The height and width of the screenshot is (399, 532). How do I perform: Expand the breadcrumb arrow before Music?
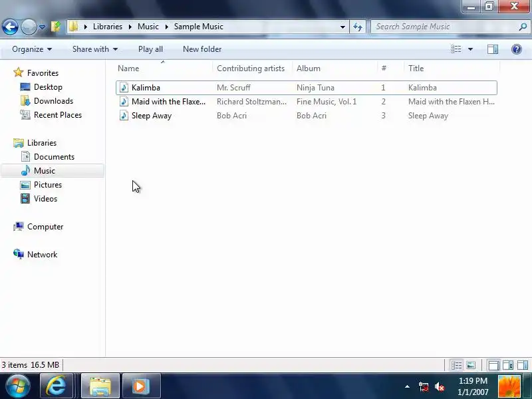coord(130,27)
